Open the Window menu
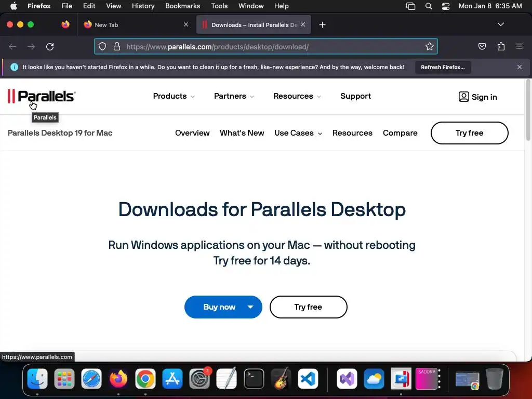 click(251, 6)
